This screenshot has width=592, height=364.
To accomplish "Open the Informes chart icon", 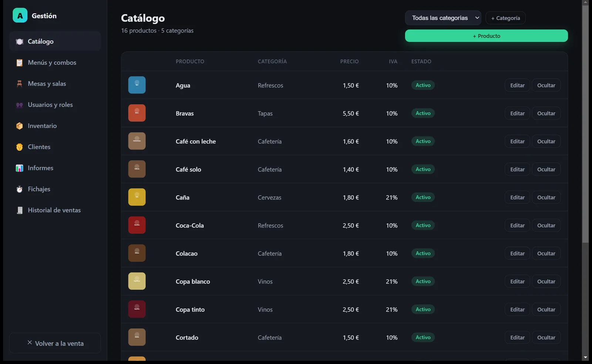I will (20, 168).
